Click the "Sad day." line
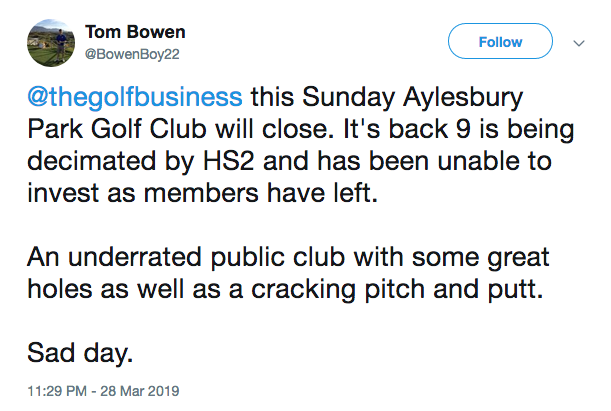Screen dimensions: 611x411 pyautogui.click(x=72, y=352)
